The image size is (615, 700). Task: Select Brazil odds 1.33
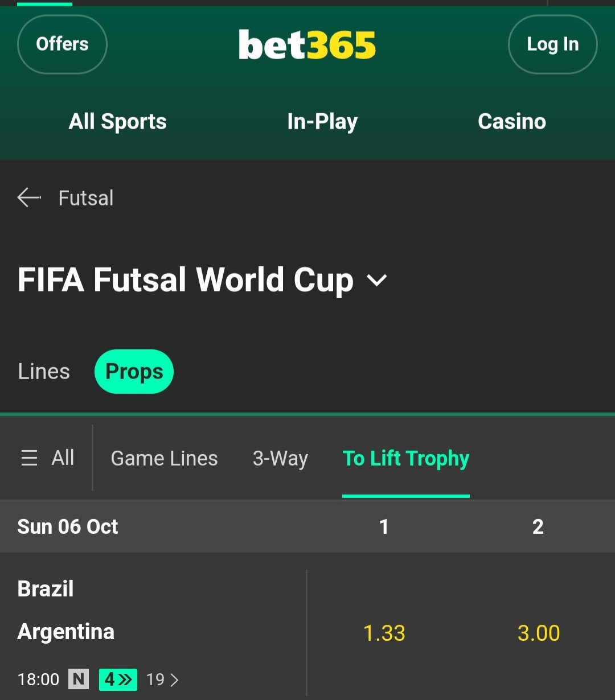click(x=384, y=633)
